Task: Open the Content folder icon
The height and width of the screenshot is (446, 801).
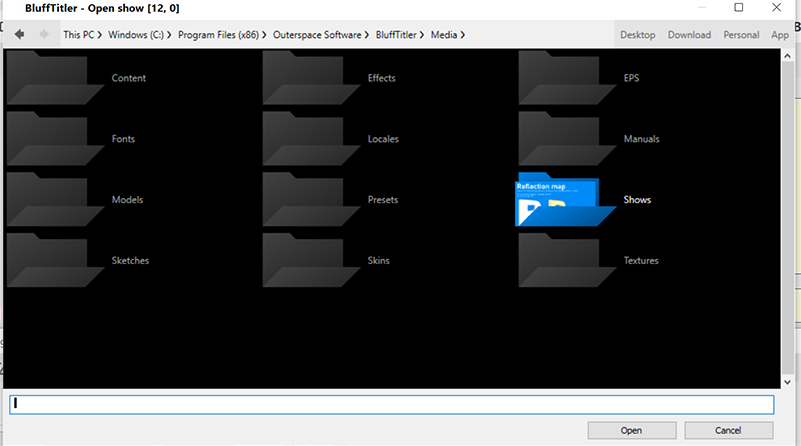Action: [x=55, y=78]
